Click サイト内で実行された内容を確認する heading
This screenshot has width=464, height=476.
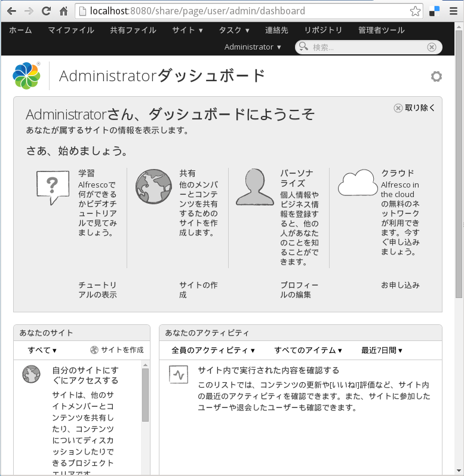269,370
